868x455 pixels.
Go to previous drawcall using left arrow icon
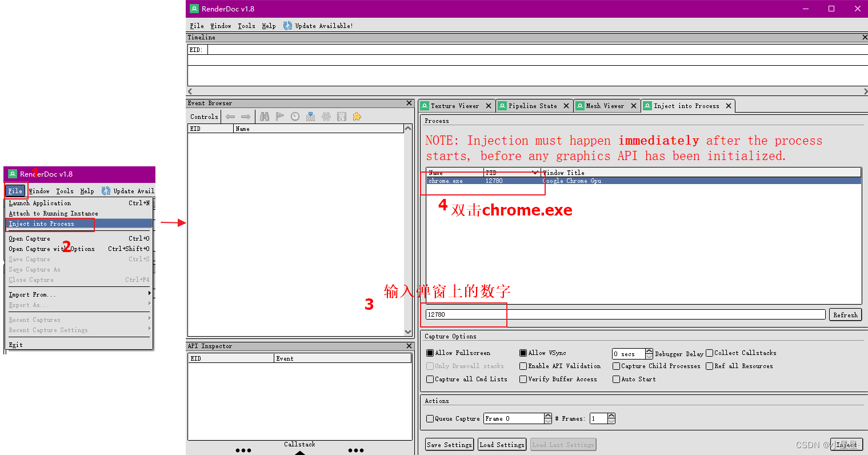pyautogui.click(x=230, y=117)
